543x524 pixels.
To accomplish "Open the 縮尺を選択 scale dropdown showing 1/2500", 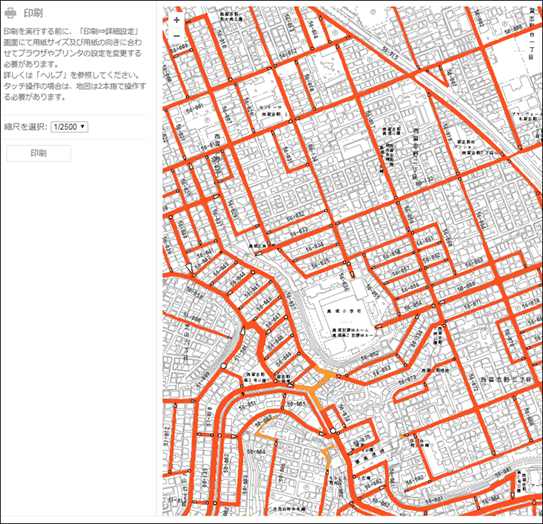I will [x=69, y=127].
